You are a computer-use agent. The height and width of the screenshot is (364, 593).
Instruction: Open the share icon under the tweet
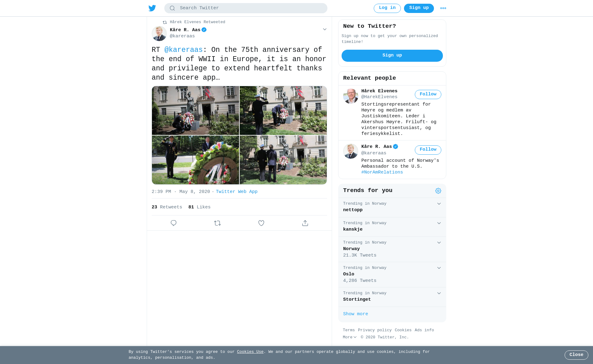(305, 223)
